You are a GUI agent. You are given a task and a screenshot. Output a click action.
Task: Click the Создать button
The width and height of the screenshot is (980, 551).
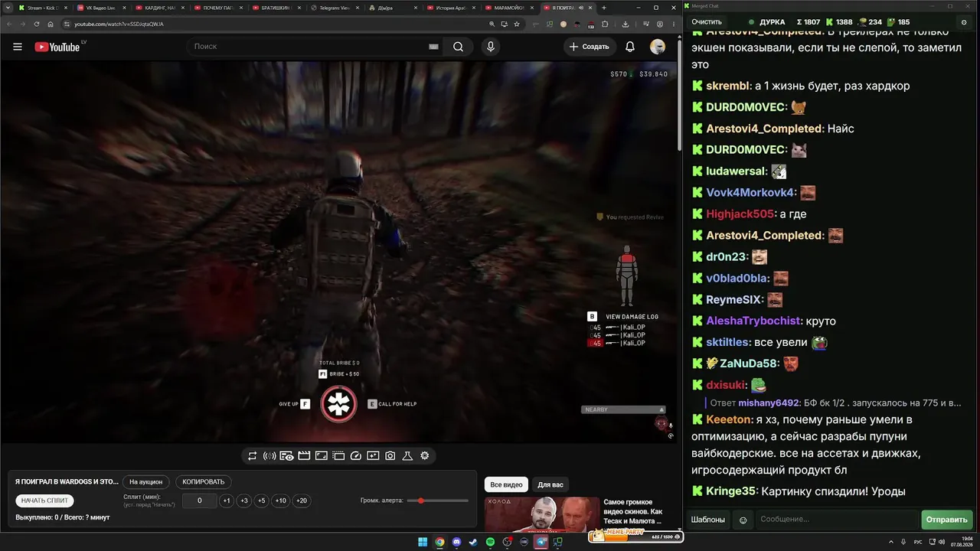[x=589, y=47]
